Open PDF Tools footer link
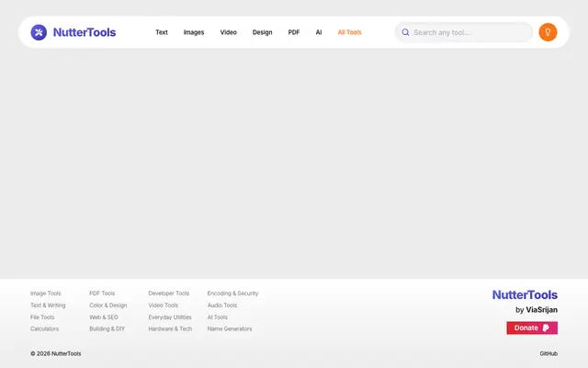This screenshot has height=368, width=588. pyautogui.click(x=102, y=293)
